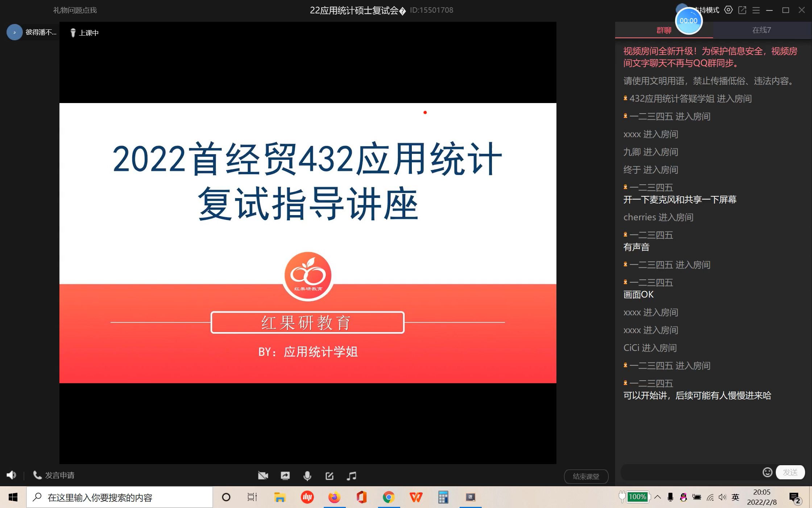Click the shared slide preview

(308, 243)
